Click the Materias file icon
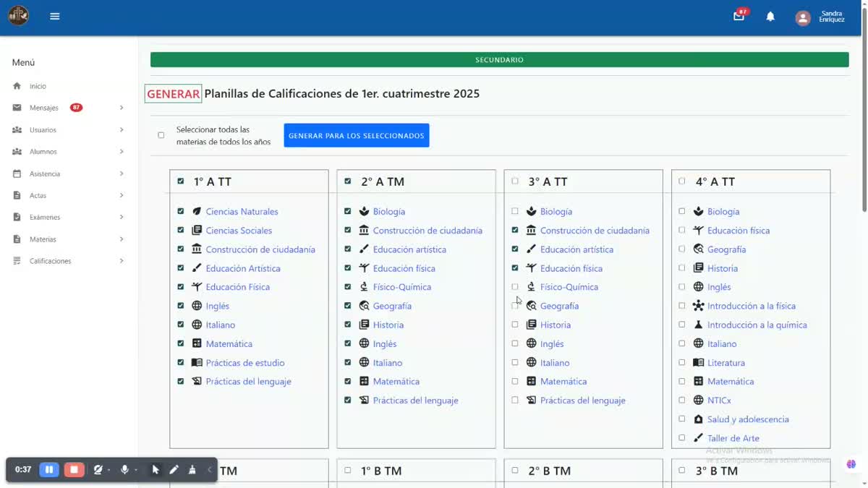This screenshot has width=868, height=488. 17,239
